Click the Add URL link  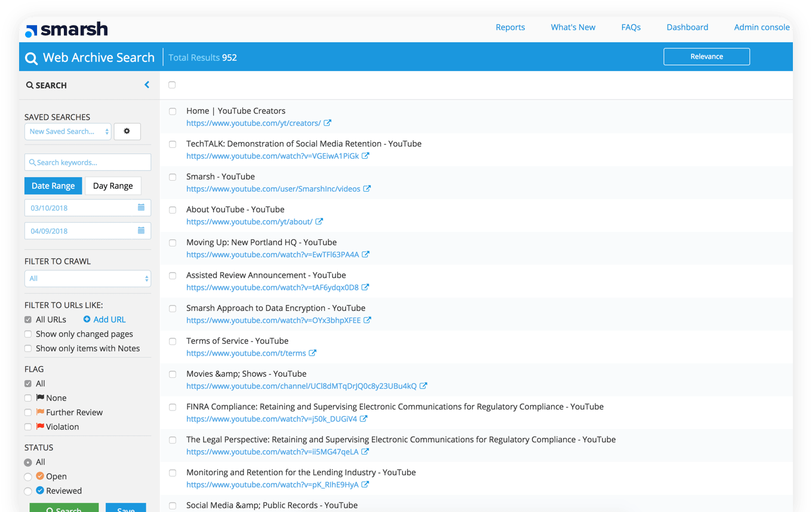click(109, 319)
